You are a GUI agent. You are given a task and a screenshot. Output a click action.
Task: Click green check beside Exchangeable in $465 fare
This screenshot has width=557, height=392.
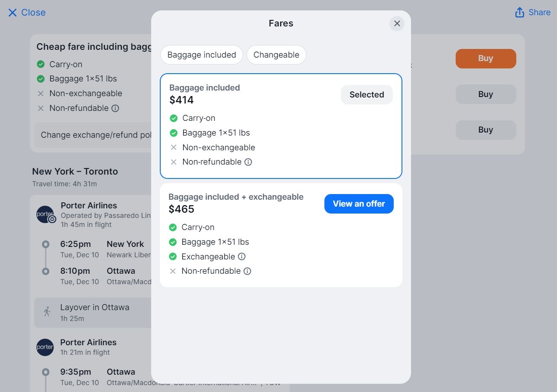pyautogui.click(x=173, y=256)
